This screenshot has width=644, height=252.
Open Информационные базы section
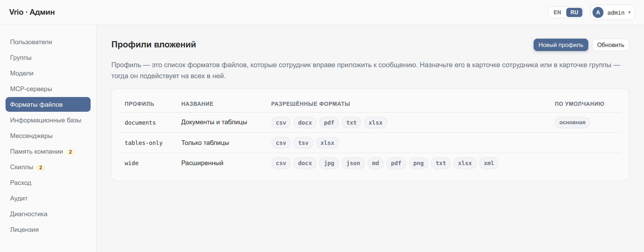48,120
